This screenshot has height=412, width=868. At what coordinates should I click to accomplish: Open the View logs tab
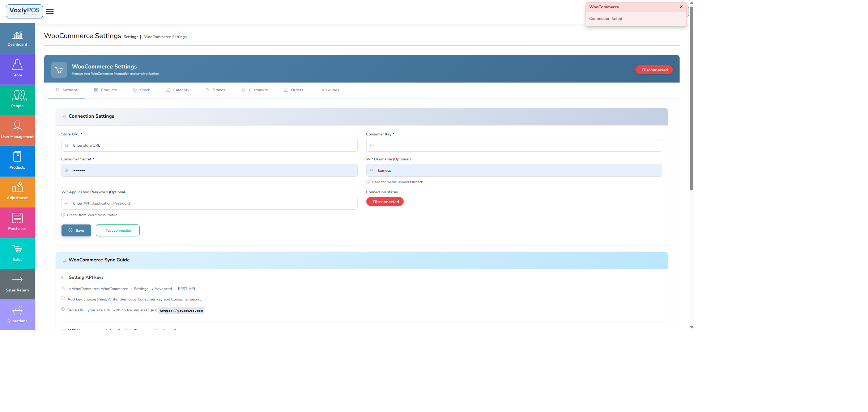tap(330, 90)
